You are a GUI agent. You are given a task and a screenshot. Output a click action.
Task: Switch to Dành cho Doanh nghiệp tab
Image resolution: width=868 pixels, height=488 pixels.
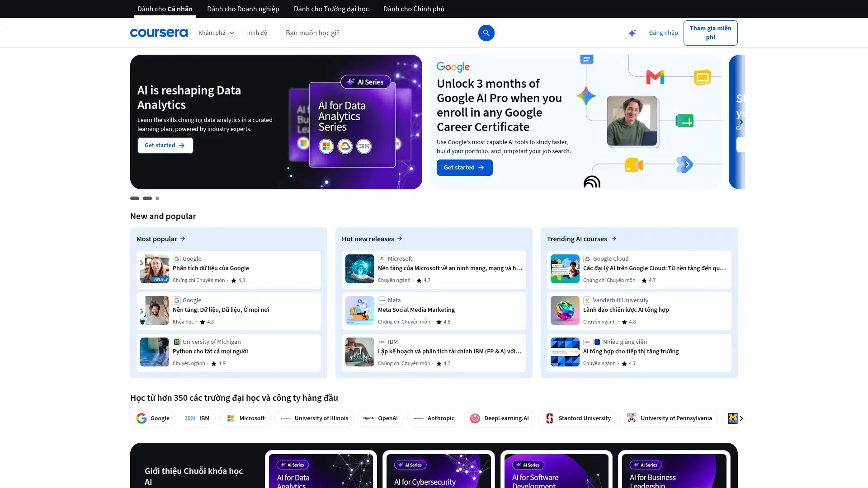[243, 9]
